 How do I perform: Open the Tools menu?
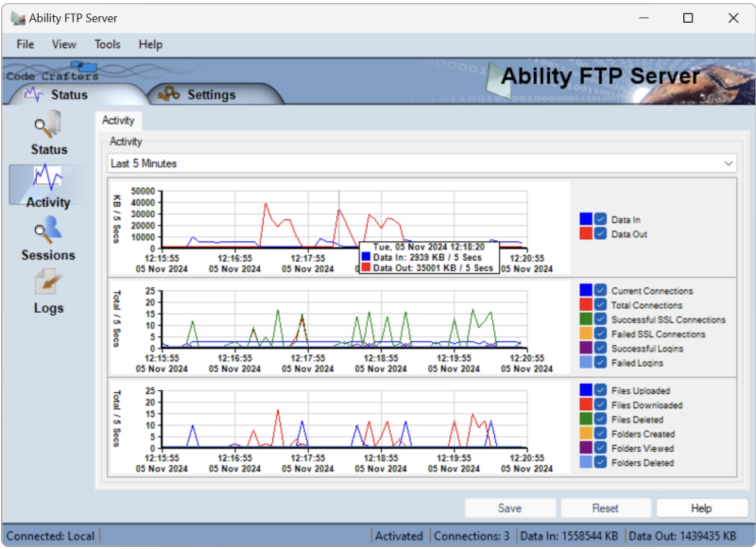point(107,44)
